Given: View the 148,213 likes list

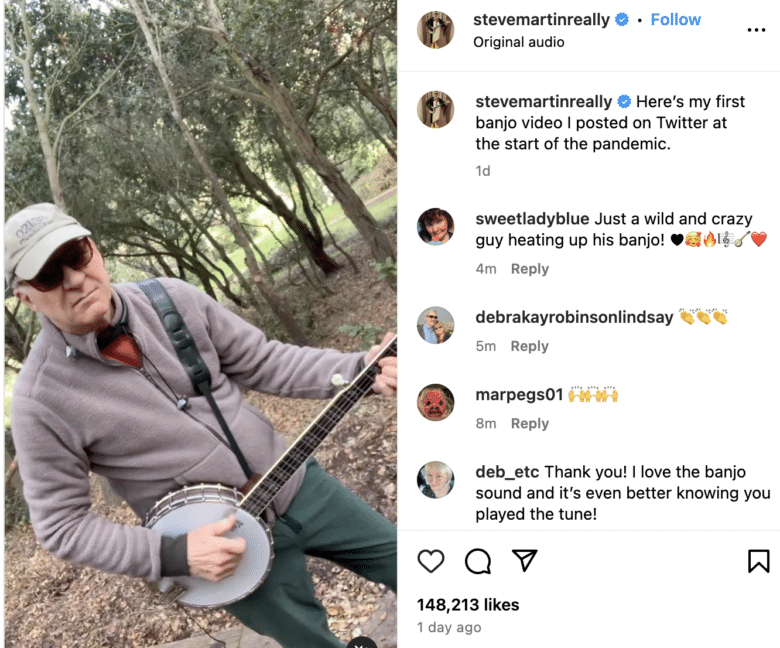Looking at the screenshot, I should (468, 604).
